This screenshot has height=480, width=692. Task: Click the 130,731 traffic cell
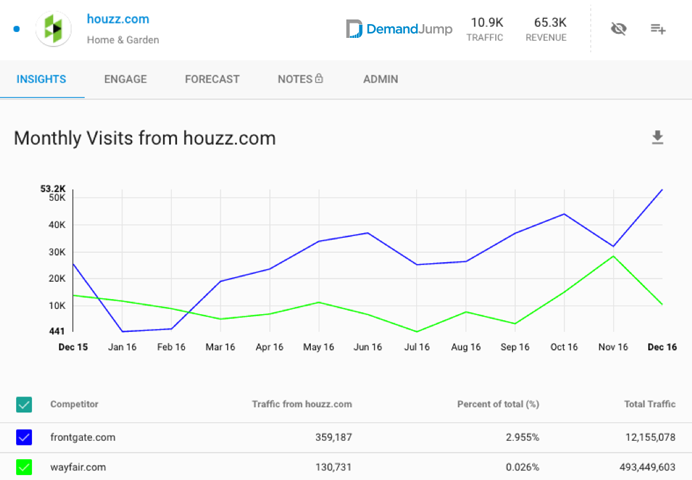(x=333, y=467)
